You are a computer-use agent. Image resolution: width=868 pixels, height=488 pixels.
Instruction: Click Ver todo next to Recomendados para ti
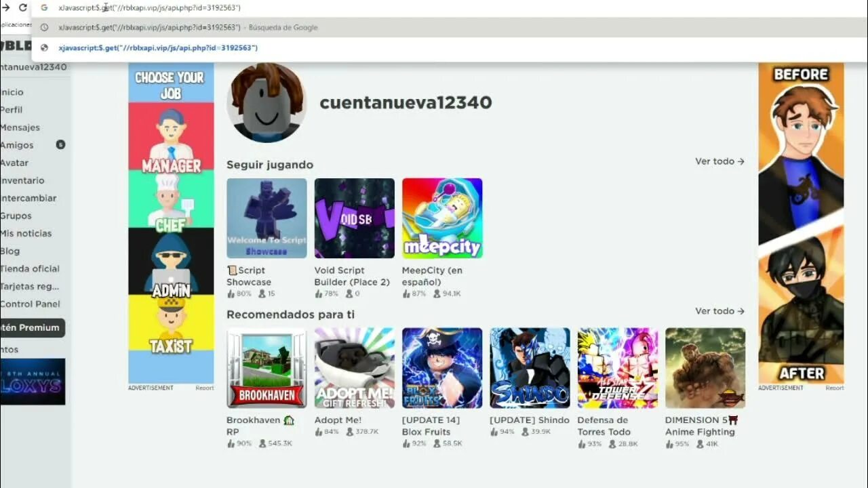[719, 311]
